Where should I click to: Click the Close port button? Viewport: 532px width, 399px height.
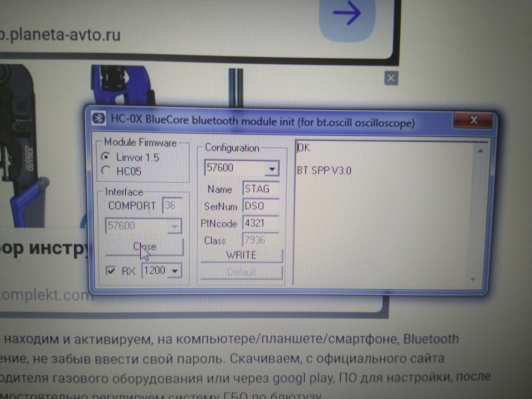(145, 247)
